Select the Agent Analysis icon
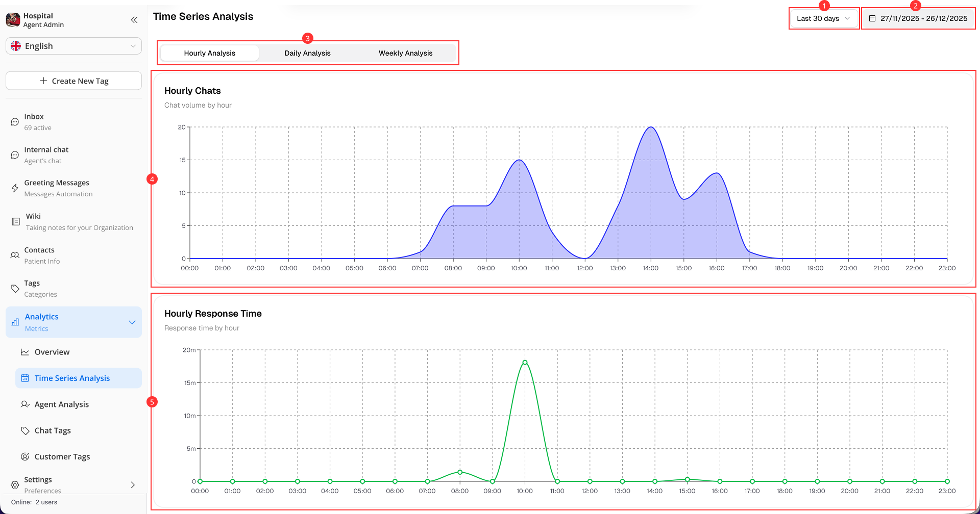Image resolution: width=980 pixels, height=514 pixels. pos(24,404)
